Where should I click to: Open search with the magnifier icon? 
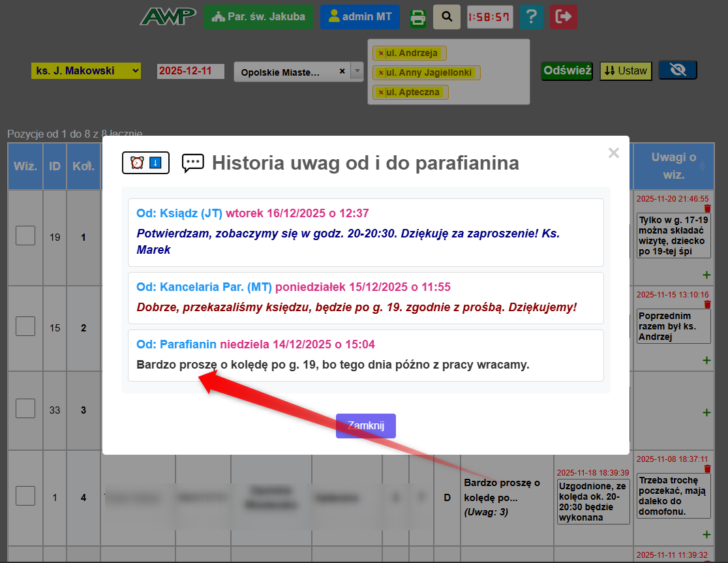click(447, 17)
